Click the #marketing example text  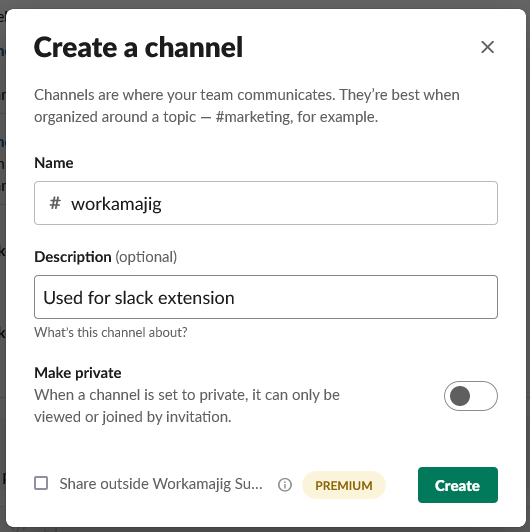[x=253, y=117]
